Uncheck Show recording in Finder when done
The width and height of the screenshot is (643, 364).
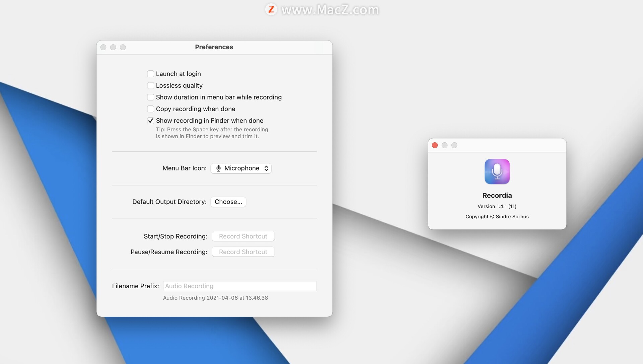[x=151, y=121]
